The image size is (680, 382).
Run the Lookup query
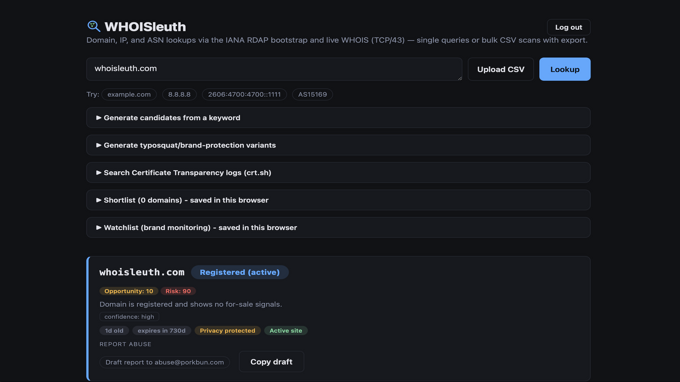click(565, 69)
